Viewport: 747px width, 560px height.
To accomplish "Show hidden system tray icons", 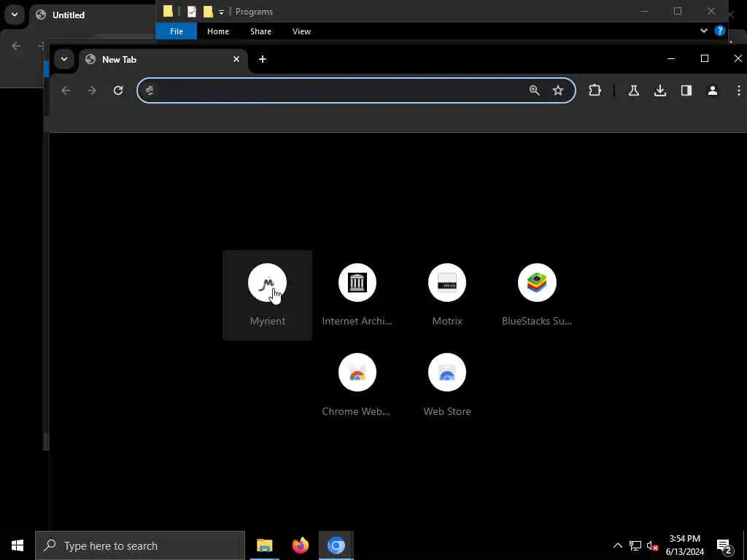I will [617, 545].
